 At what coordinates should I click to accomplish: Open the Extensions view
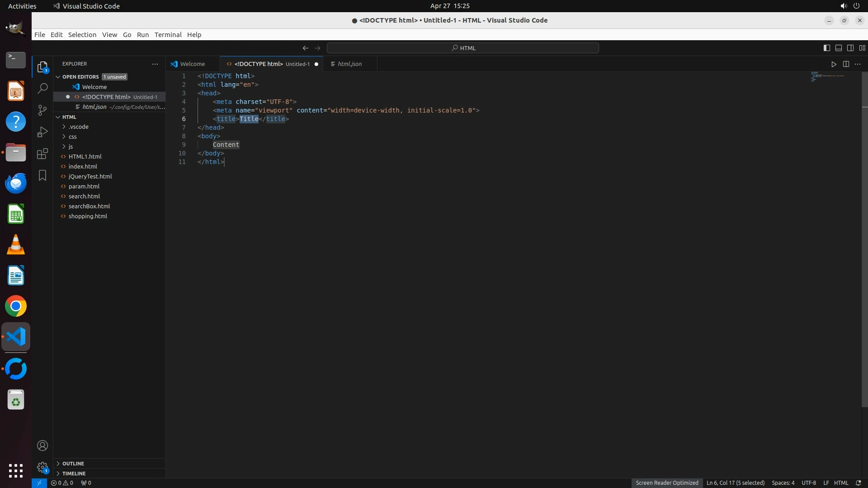pyautogui.click(x=42, y=154)
